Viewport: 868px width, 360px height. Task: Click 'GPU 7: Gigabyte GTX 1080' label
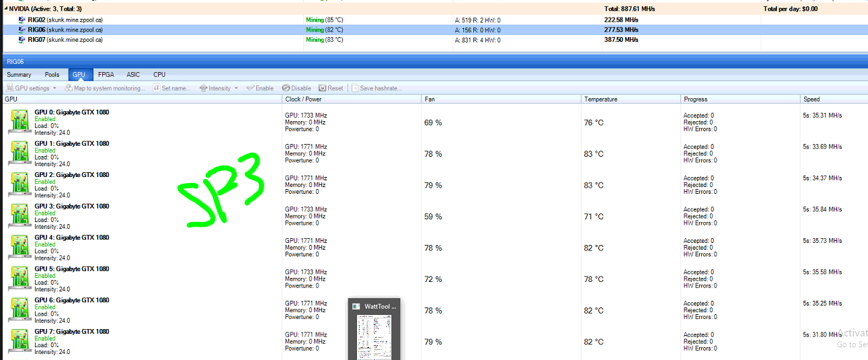click(x=72, y=331)
